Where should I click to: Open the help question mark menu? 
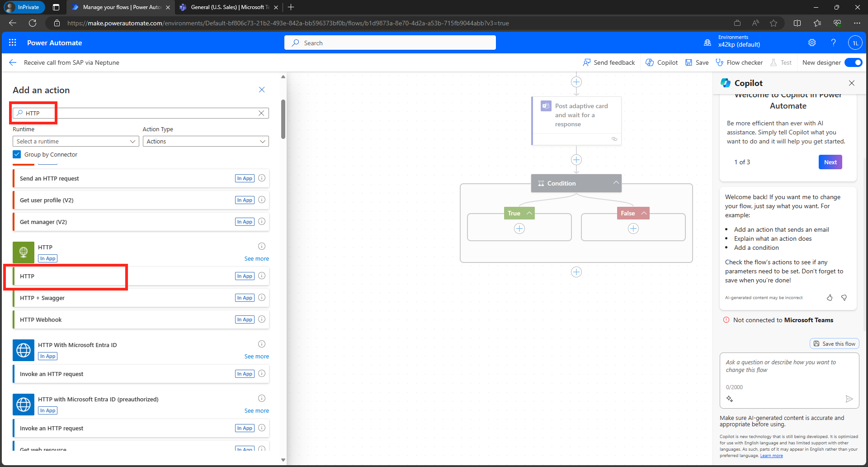(x=833, y=43)
